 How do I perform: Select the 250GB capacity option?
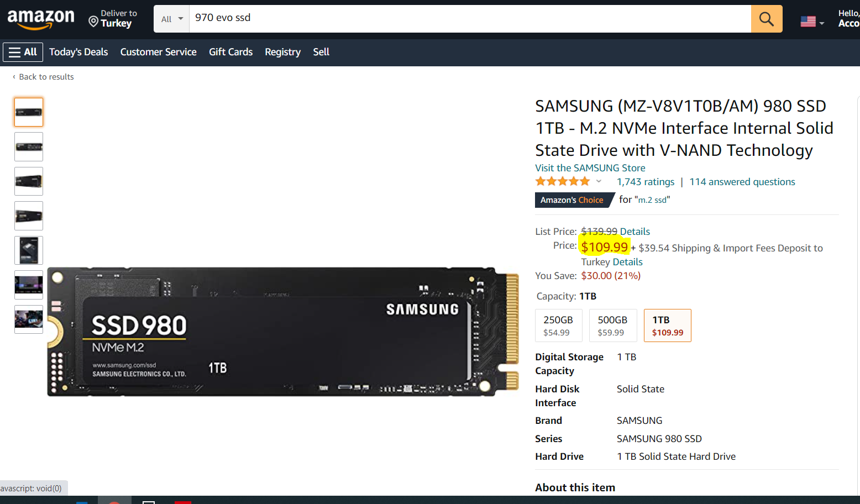(558, 326)
